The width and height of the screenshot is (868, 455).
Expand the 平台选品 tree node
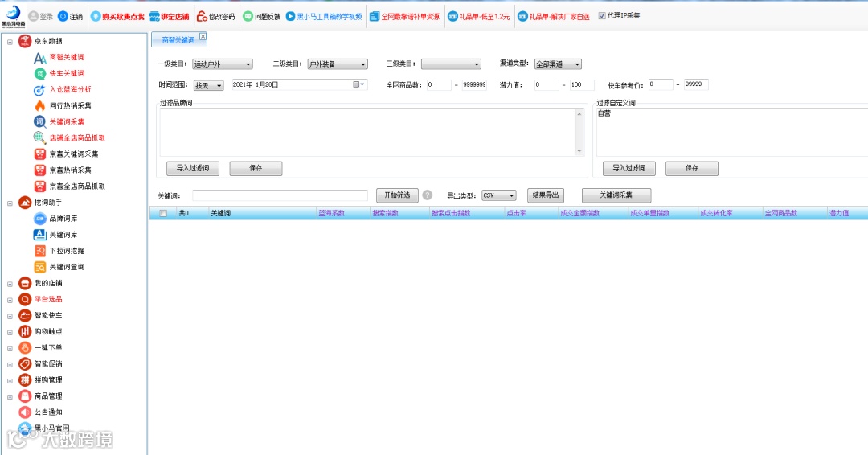pos(10,300)
